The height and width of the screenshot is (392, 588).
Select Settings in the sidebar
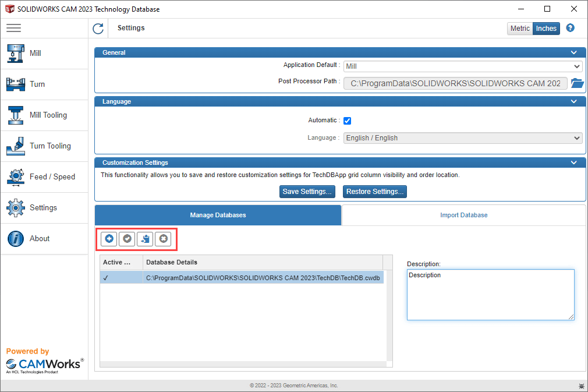click(44, 208)
